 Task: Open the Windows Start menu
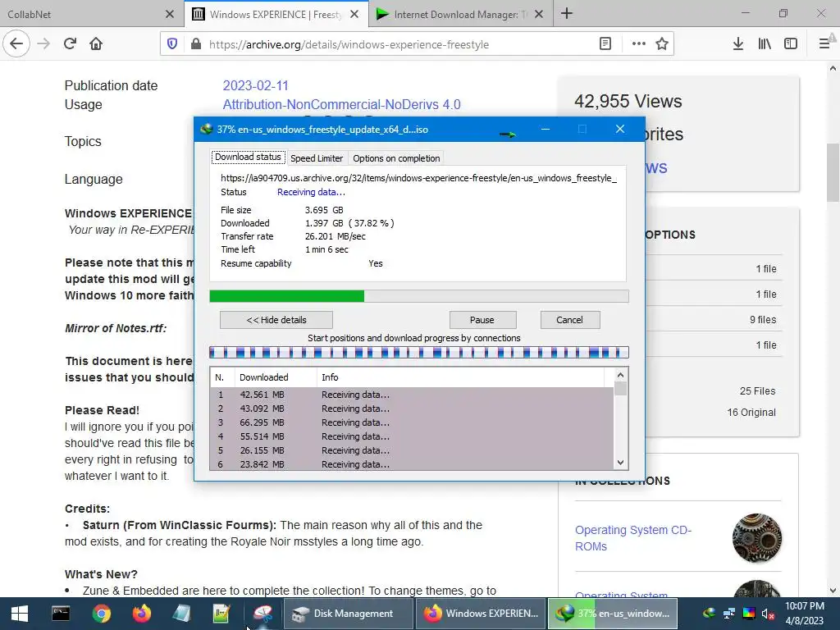tap(20, 614)
